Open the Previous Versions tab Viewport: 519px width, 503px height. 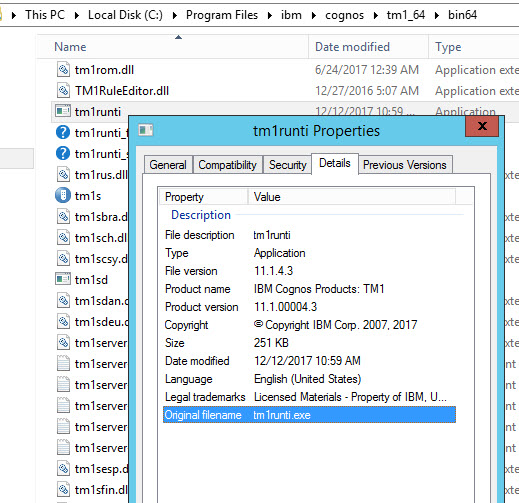(405, 165)
